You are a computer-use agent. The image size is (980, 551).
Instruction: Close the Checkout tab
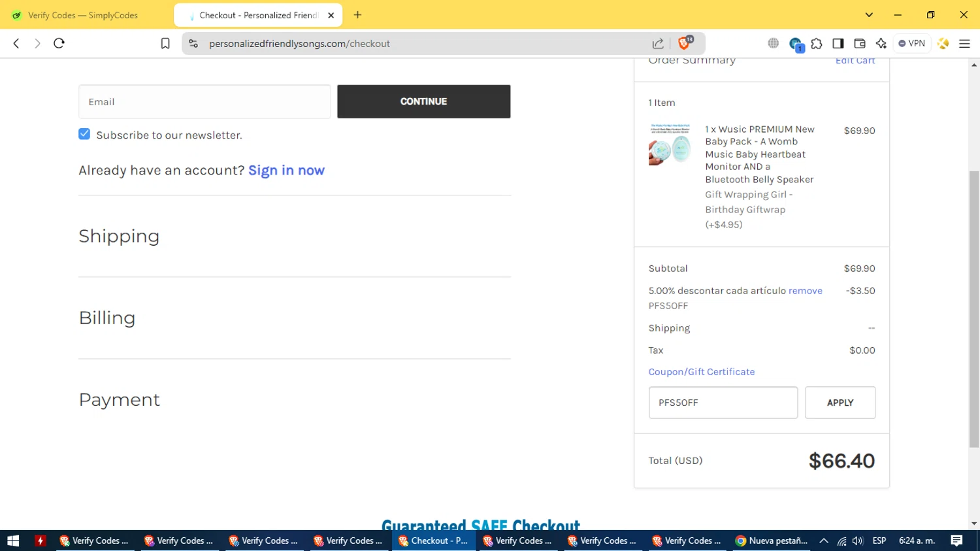coord(331,15)
